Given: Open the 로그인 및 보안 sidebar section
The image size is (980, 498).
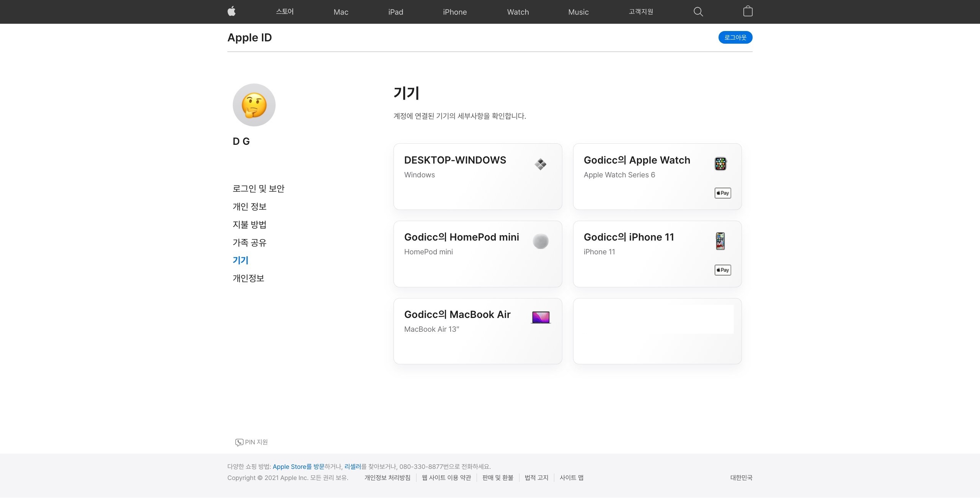Looking at the screenshot, I should 258,188.
